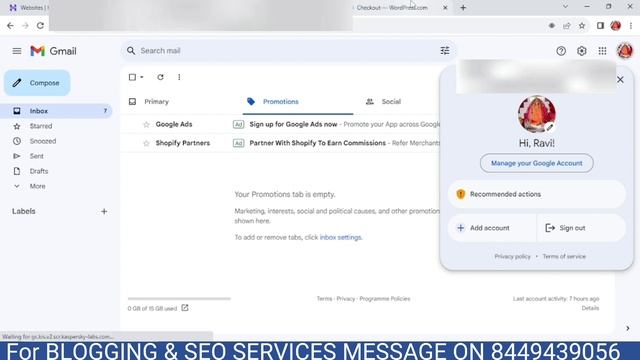Image resolution: width=640 pixels, height=360 pixels.
Task: Open the Inbox folder
Action: pyautogui.click(x=56, y=111)
